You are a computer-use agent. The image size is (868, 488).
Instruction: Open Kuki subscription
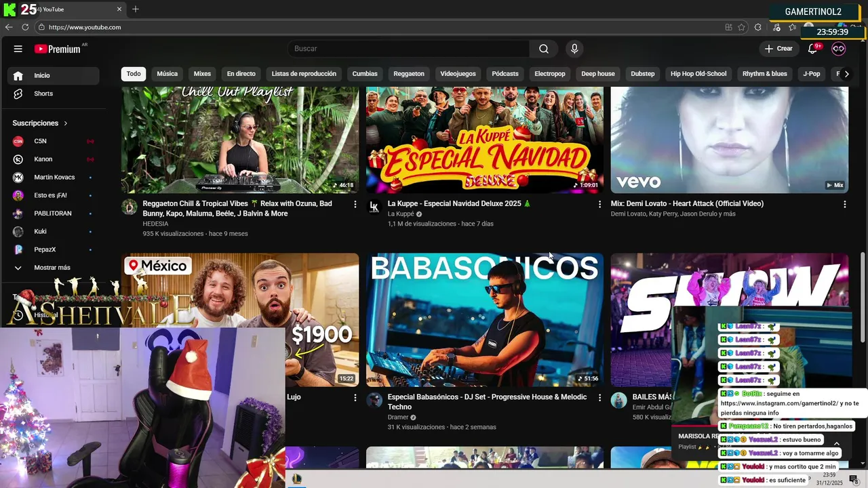(x=53, y=232)
